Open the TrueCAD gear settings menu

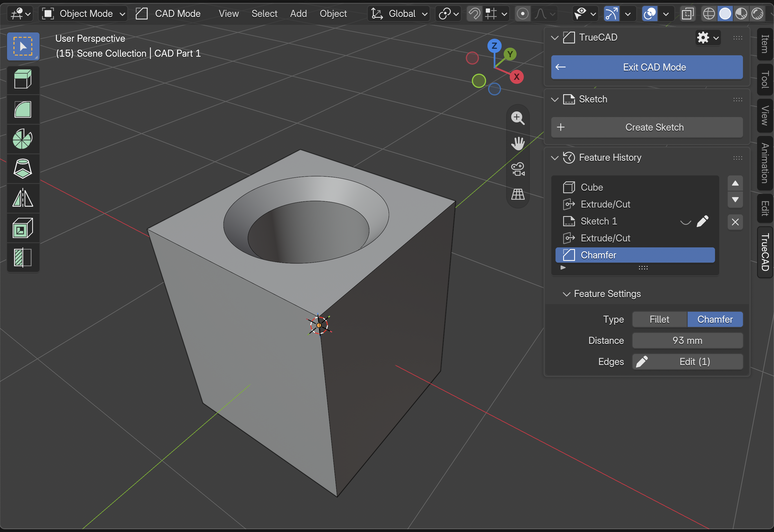708,38
